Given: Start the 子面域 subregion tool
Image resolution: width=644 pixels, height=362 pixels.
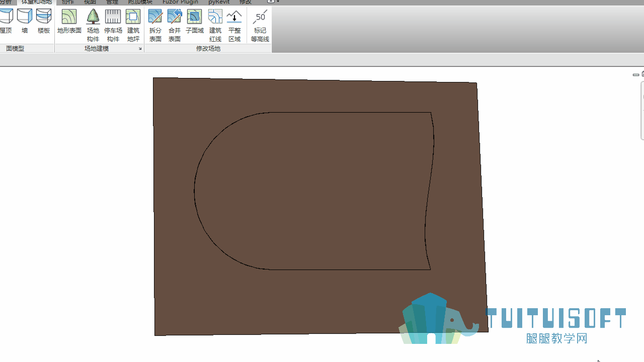Looking at the screenshot, I should point(194,22).
